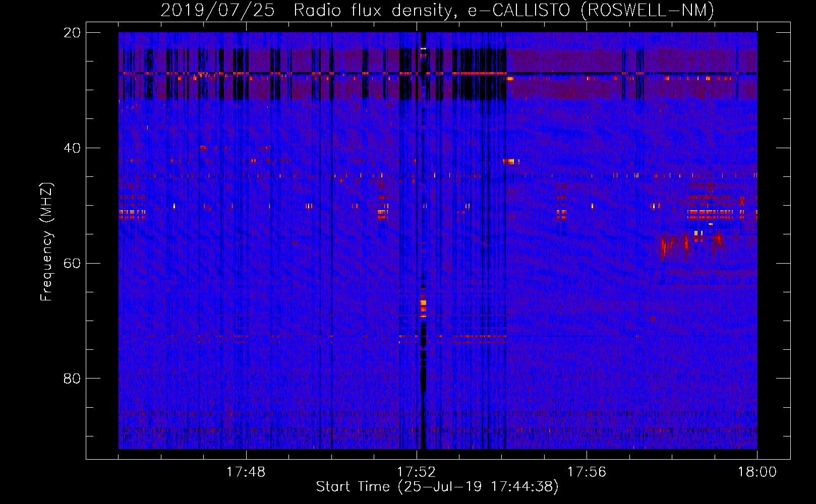The height and width of the screenshot is (504, 816).
Task: Click the '17:56' time tick label
Action: point(587,472)
